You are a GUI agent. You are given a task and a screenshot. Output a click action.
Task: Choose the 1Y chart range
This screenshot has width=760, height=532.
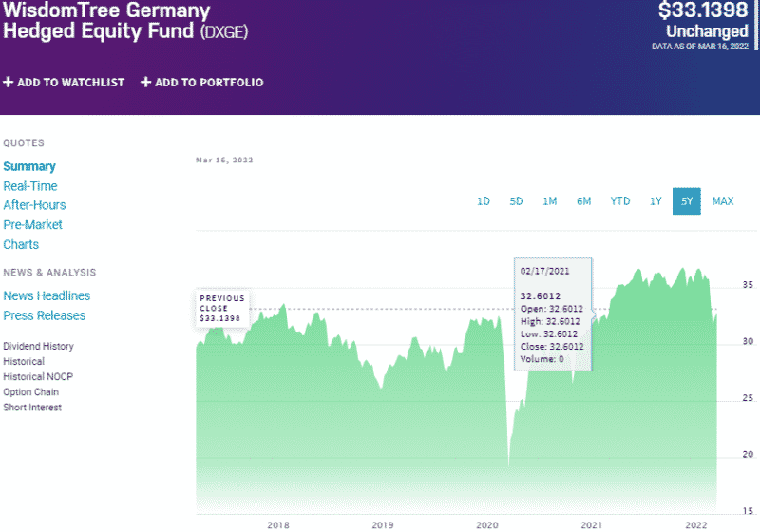point(655,201)
